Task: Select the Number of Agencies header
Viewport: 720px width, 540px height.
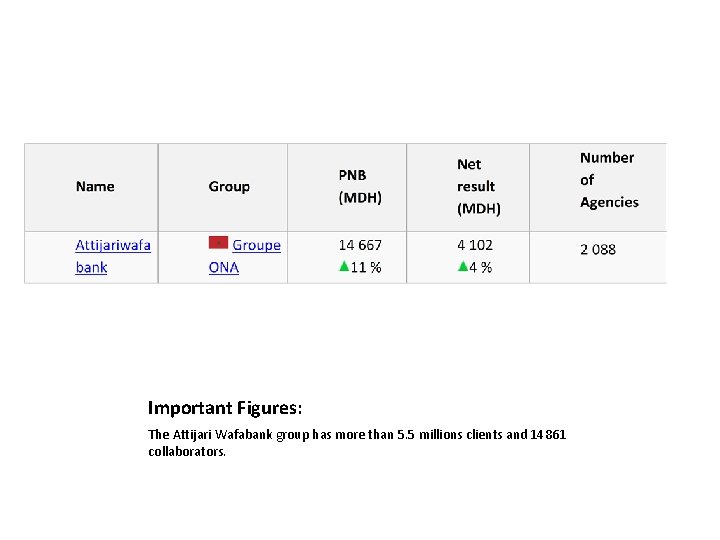Action: click(x=608, y=180)
